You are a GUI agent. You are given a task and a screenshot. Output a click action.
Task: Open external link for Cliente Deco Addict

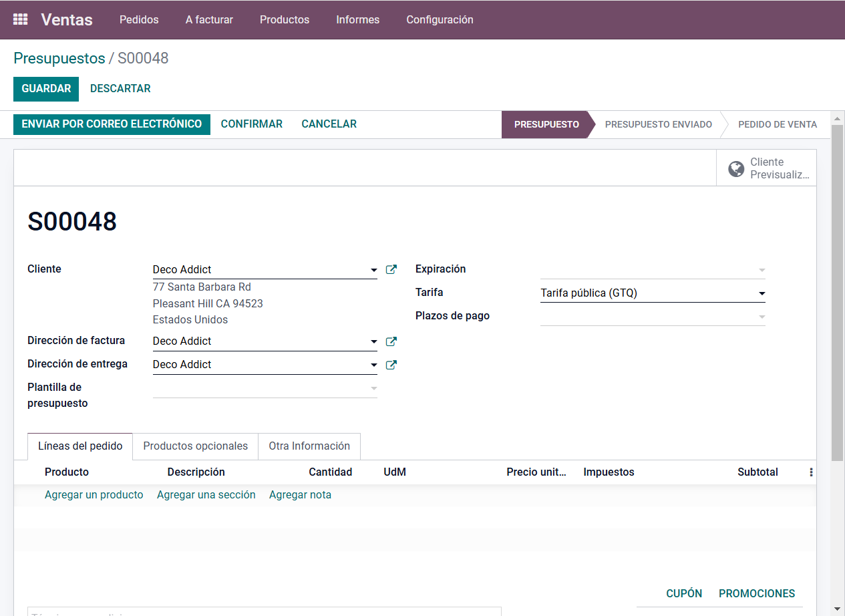pos(391,270)
